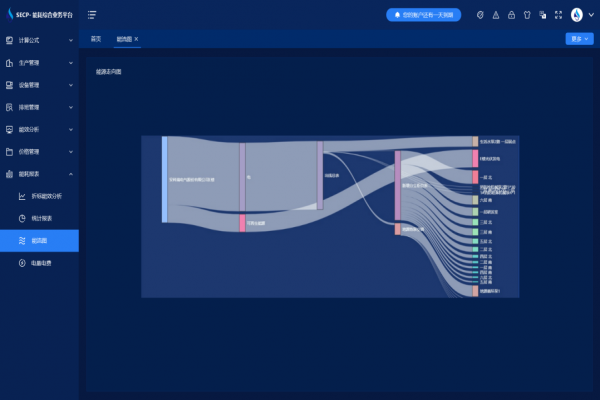Image resolution: width=600 pixels, height=400 pixels.
Task: Toggle the sidebar collapse hamburger icon
Action: (x=92, y=15)
